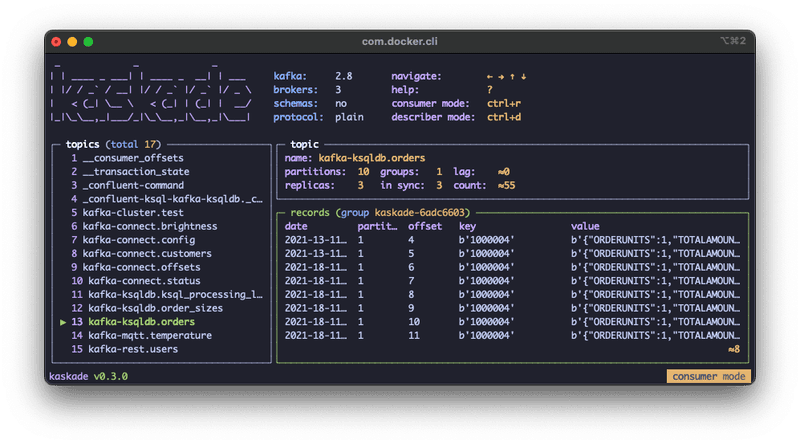Click the brokers value 3
This screenshot has width=800, height=444.
point(338,90)
